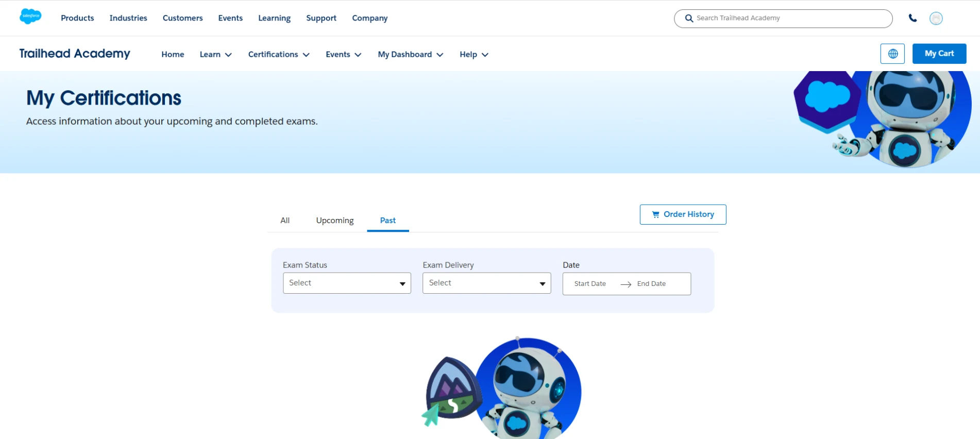Expand the Certifications dropdown menu
This screenshot has width=980, height=439.
[279, 55]
